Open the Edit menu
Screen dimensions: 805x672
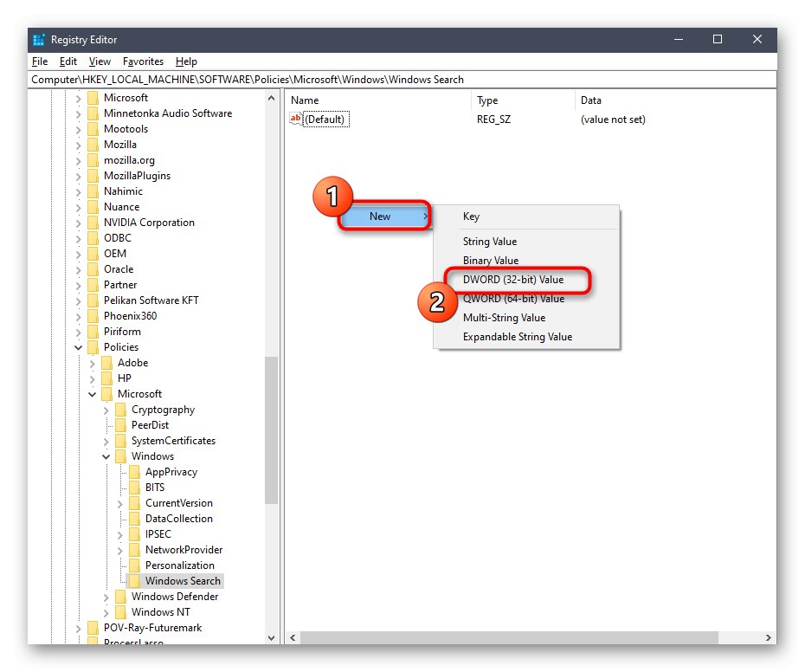tap(68, 61)
